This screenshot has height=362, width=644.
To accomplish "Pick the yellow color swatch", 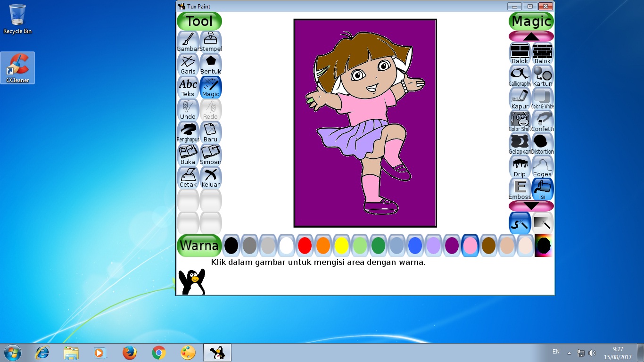I will point(341,246).
